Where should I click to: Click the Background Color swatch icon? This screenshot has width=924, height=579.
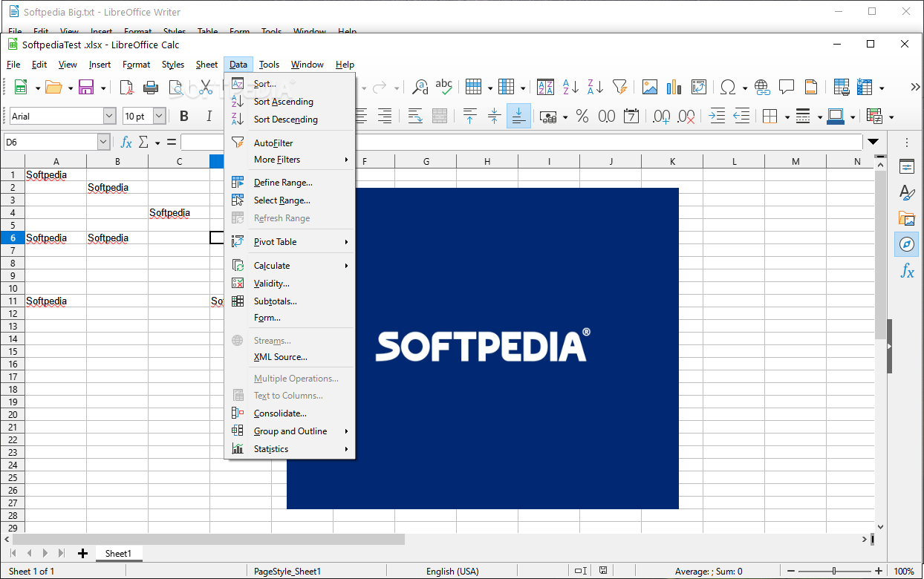pyautogui.click(x=836, y=116)
